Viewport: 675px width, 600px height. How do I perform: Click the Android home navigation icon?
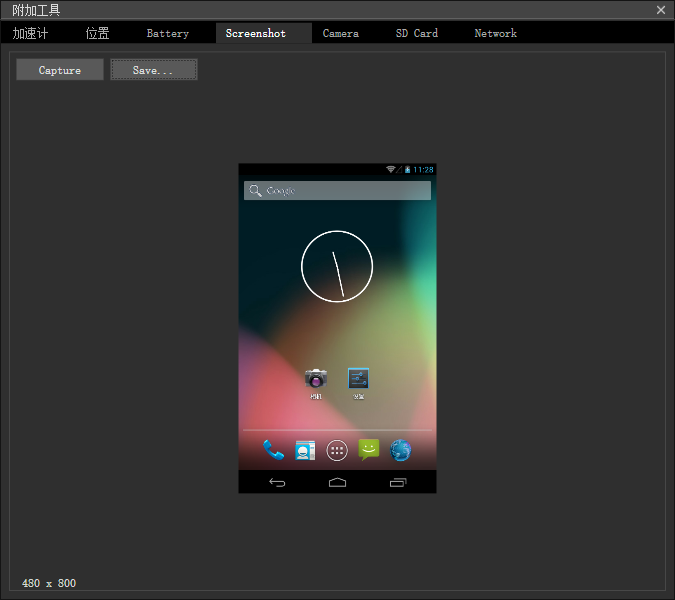(337, 483)
